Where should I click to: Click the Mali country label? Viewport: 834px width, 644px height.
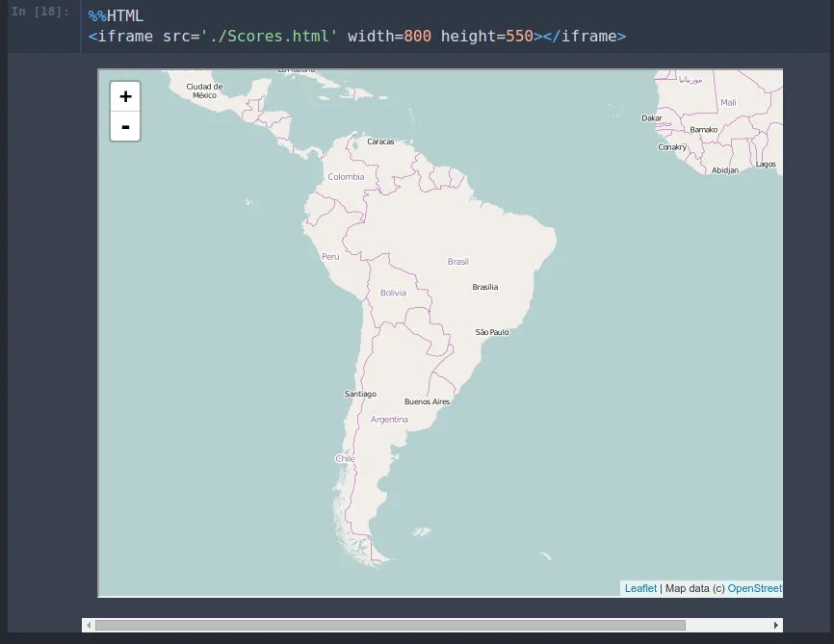pyautogui.click(x=728, y=103)
